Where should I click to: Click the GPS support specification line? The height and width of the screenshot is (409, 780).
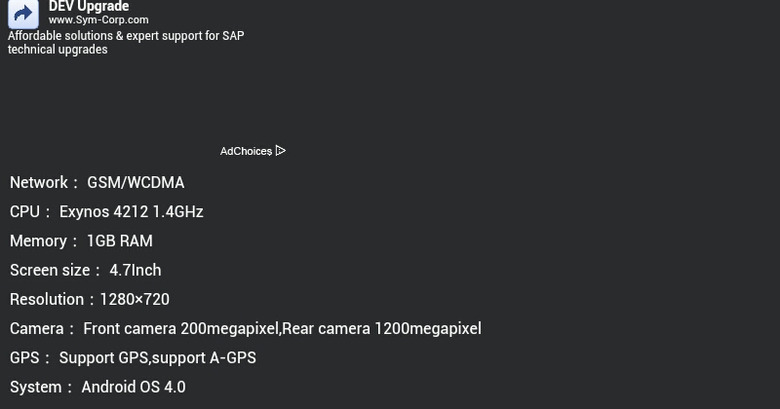click(133, 358)
